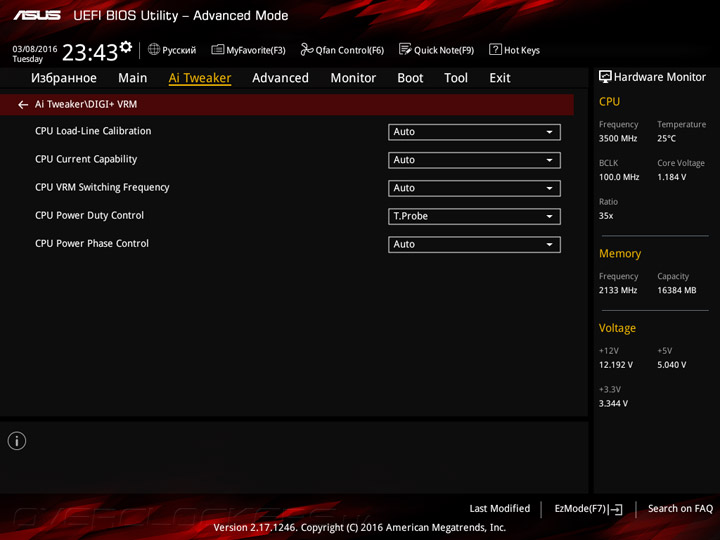Select CPU Power Duty Control label
This screenshot has width=720, height=540.
click(90, 215)
